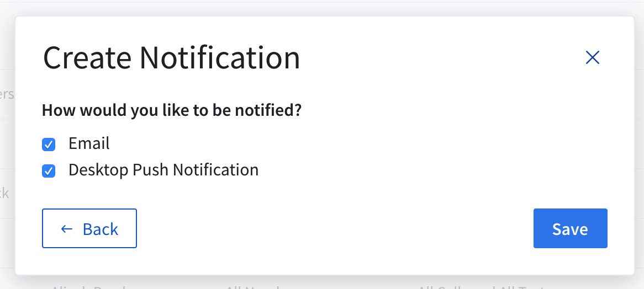Click the Desktop Push Notification label

163,170
